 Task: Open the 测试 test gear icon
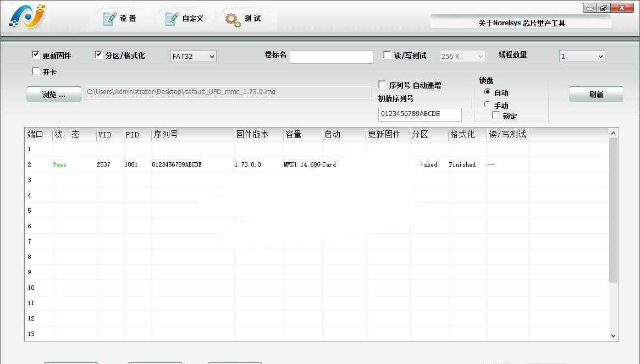click(233, 19)
